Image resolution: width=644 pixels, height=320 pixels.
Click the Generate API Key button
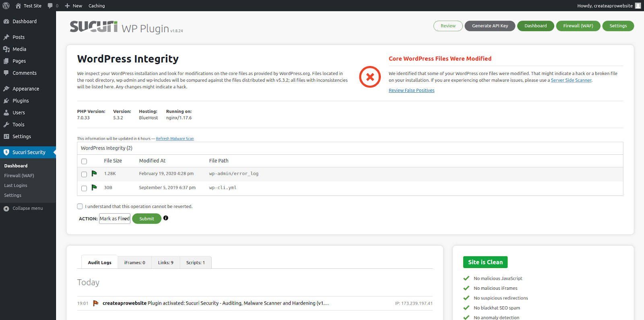(x=490, y=26)
